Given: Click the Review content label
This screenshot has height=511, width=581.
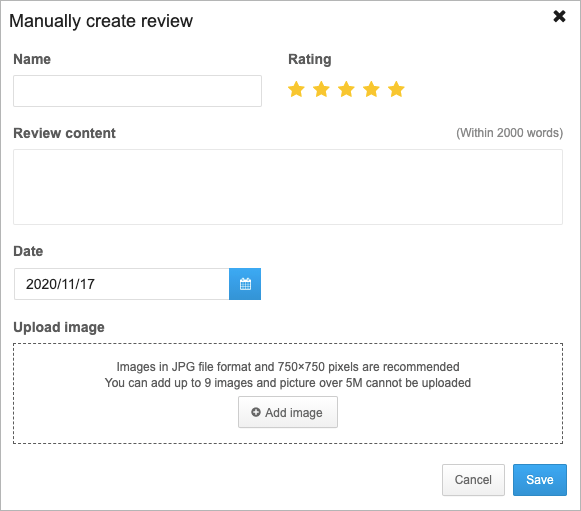Looking at the screenshot, I should coord(64,133).
